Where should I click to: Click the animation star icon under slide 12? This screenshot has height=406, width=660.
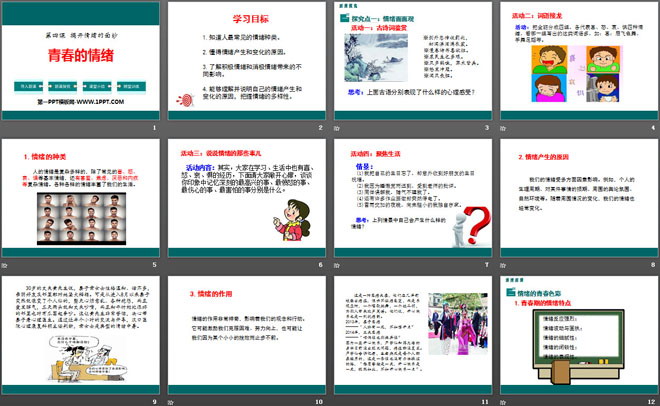[503, 402]
